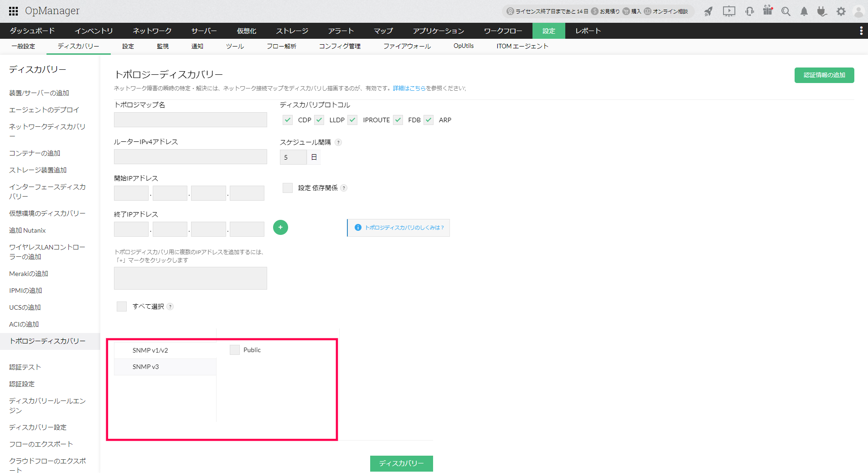Open Merakiの追加 in sidebar
868x473 pixels.
pos(29,274)
